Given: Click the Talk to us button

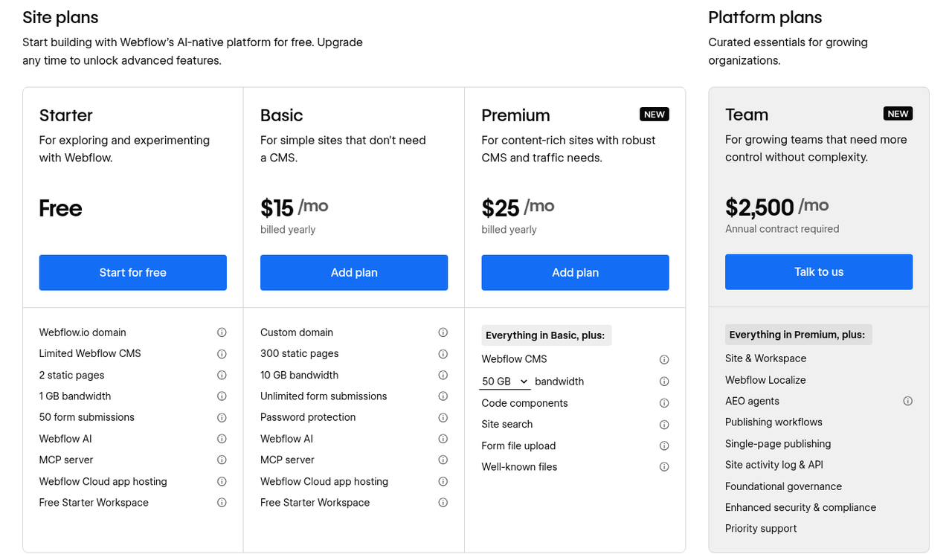Looking at the screenshot, I should 819,272.
